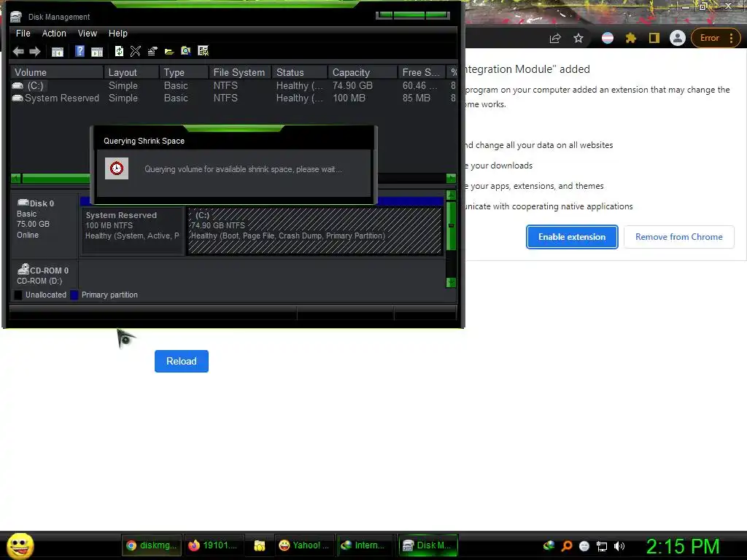This screenshot has width=747, height=560.
Task: Select the (C:) 74.90 GB NTFS partition block
Action: pos(315,230)
